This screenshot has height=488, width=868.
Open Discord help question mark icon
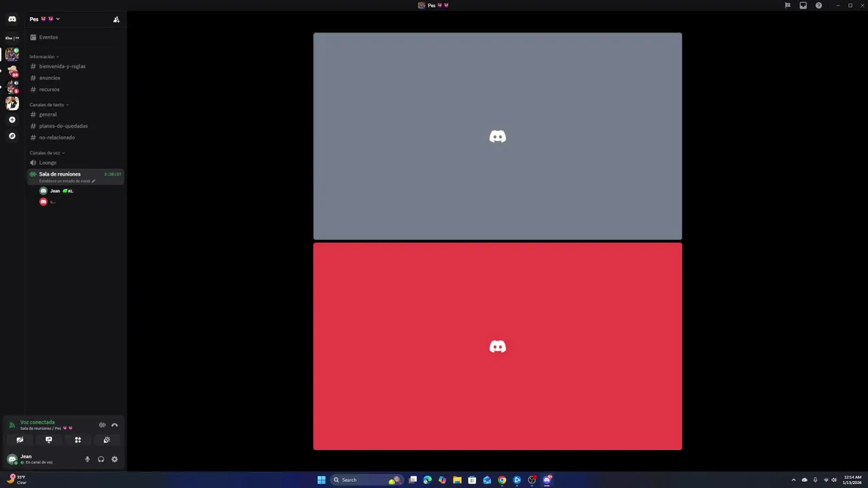pos(818,5)
